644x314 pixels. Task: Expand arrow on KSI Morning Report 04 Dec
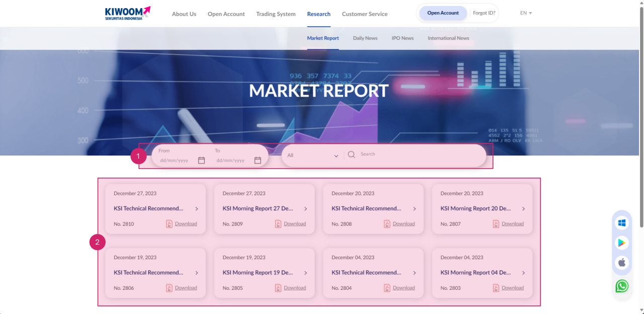[523, 273]
